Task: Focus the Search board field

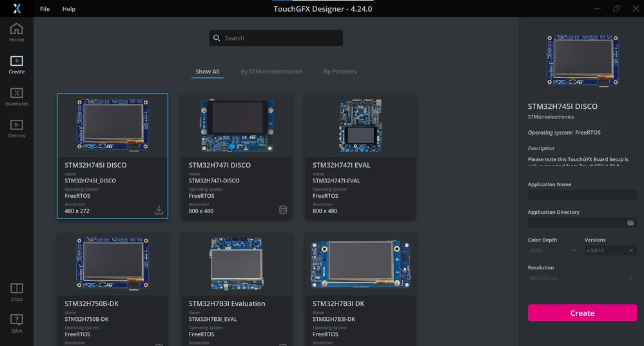Action: click(x=276, y=38)
